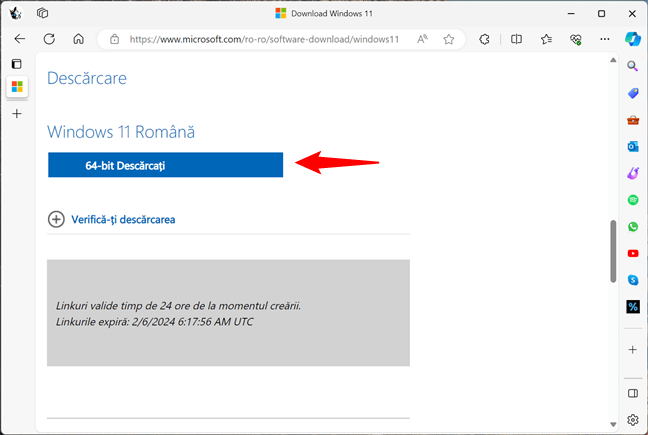Open the browser home page
The width and height of the screenshot is (648, 435).
[79, 39]
